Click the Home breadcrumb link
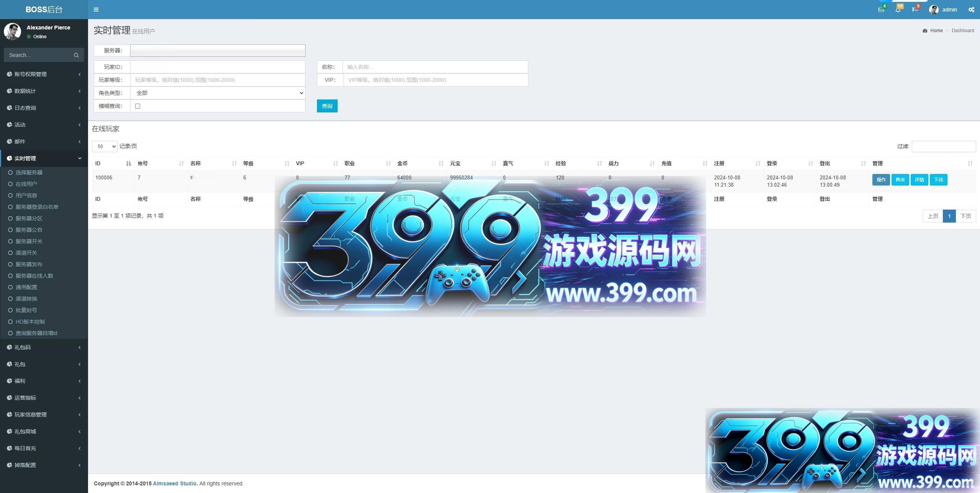 (936, 31)
